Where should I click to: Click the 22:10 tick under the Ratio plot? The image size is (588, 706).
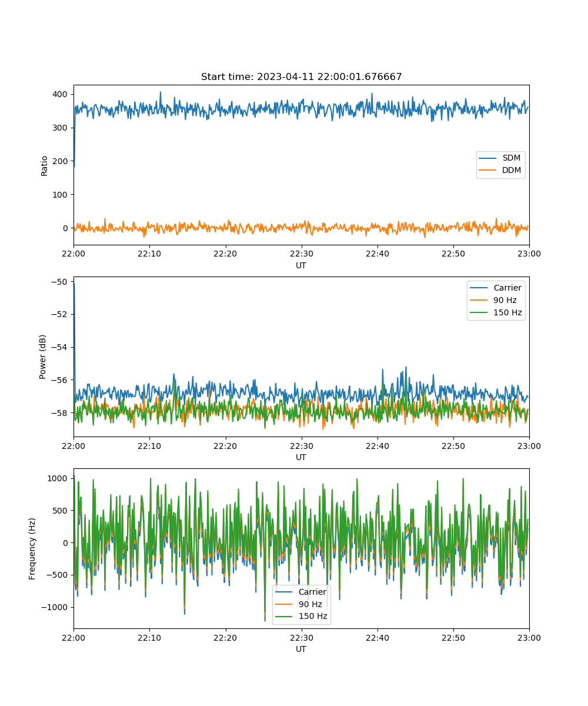tap(149, 254)
